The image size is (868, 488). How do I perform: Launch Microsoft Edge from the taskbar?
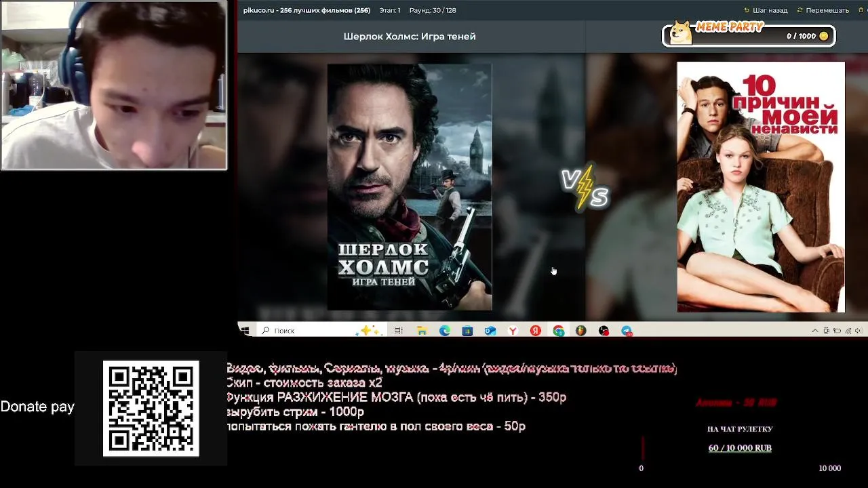coord(444,330)
